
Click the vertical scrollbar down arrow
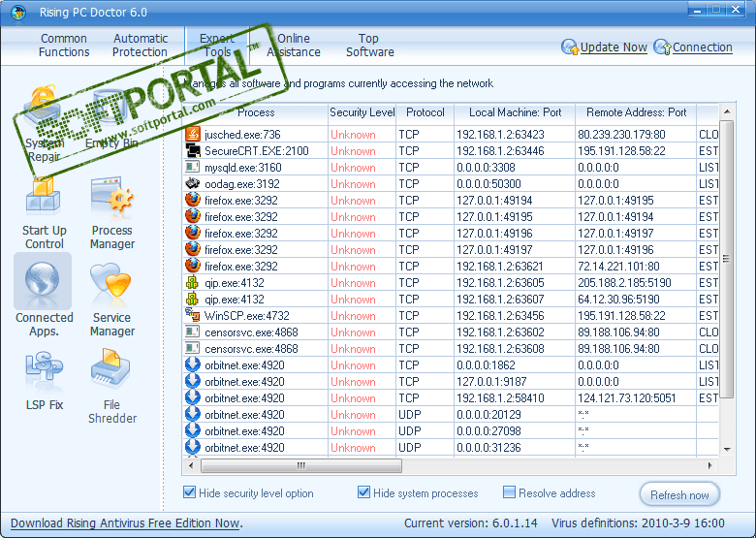727,449
